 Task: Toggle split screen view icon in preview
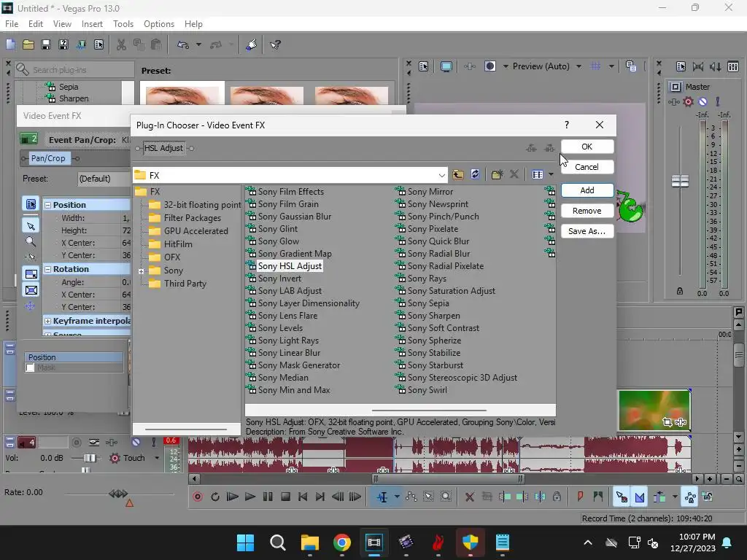coord(490,66)
